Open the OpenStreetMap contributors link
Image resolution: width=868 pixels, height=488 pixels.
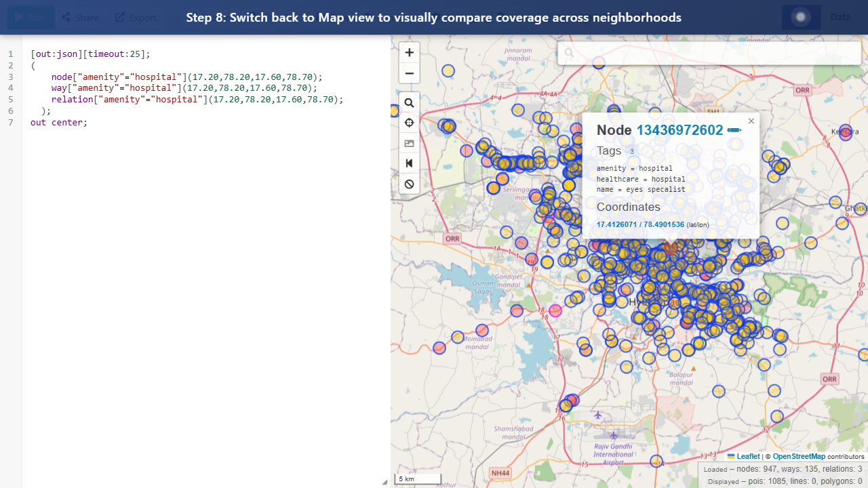[x=799, y=456]
